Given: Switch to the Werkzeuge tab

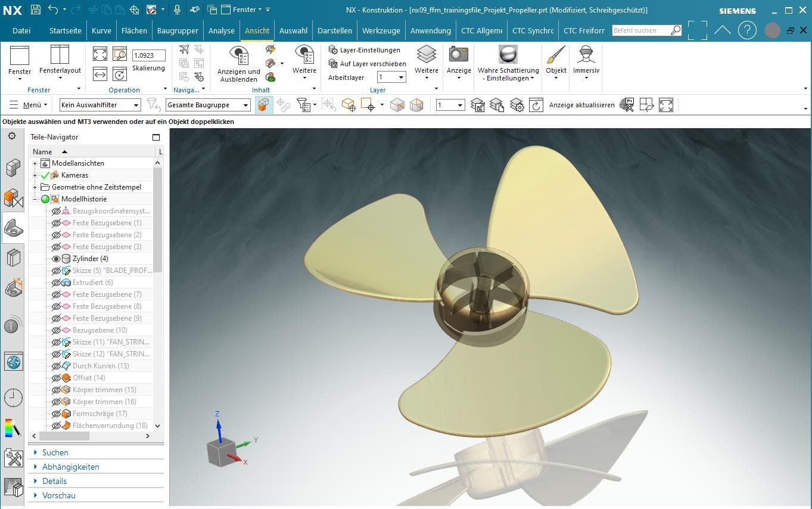Looking at the screenshot, I should pyautogui.click(x=381, y=30).
